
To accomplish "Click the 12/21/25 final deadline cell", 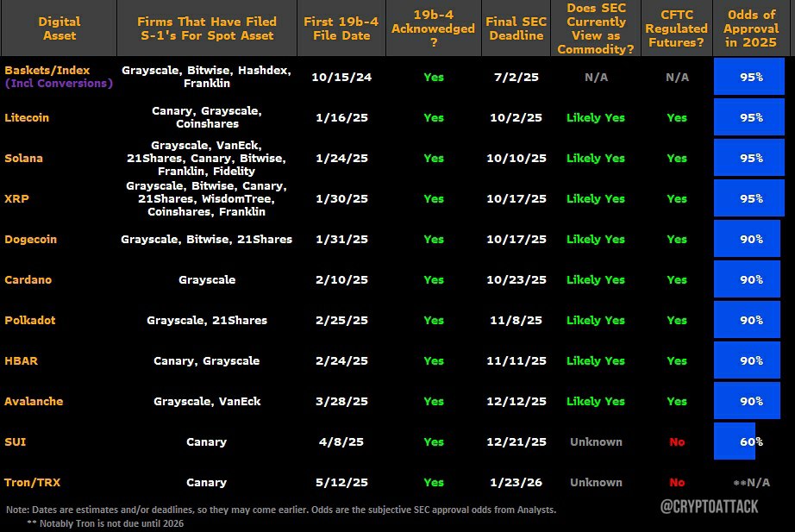I will (x=516, y=442).
